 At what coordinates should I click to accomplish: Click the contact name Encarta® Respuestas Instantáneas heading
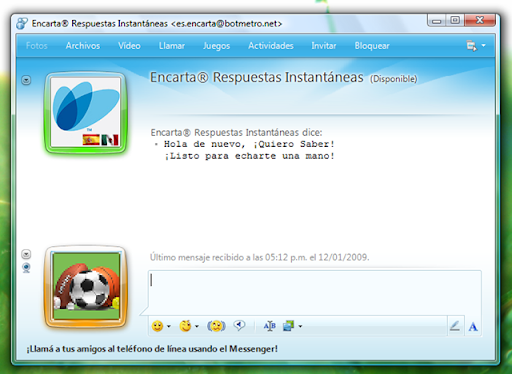coord(257,77)
